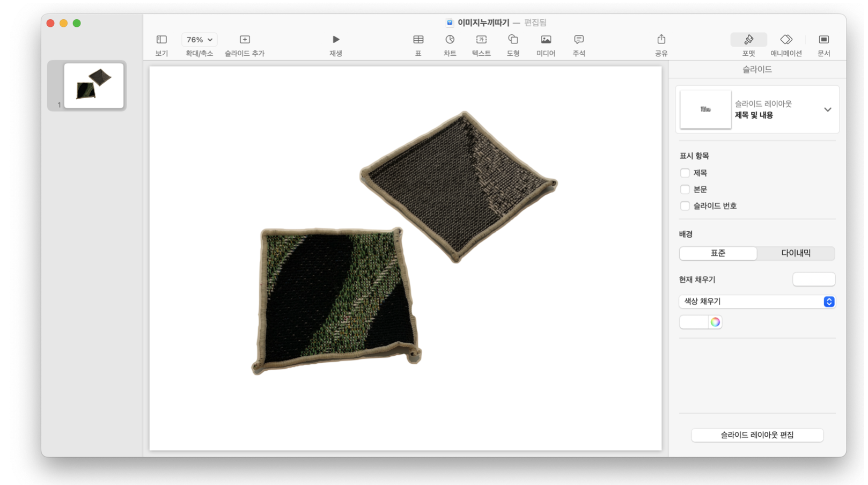Open the 애니메이션 animate inspector
Image resolution: width=868 pixels, height=485 pixels.
(x=786, y=40)
